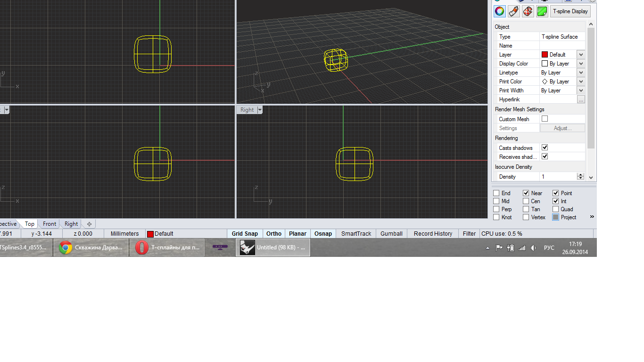The height and width of the screenshot is (362, 644).
Task: Open the purple device taskbar icon
Action: (x=220, y=247)
